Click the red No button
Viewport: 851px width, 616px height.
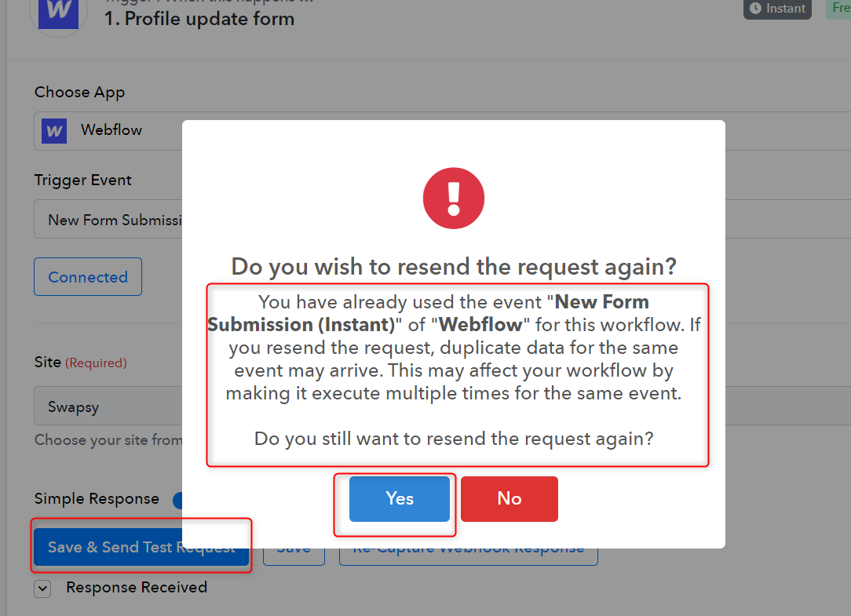coord(509,499)
